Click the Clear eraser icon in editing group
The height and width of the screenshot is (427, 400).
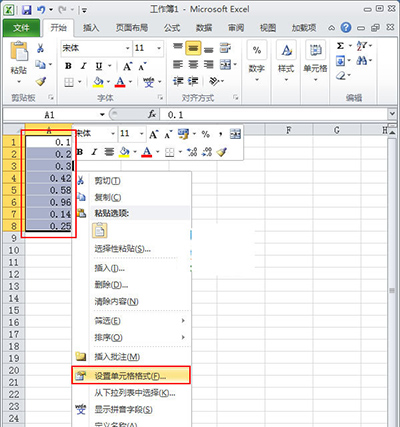341,76
